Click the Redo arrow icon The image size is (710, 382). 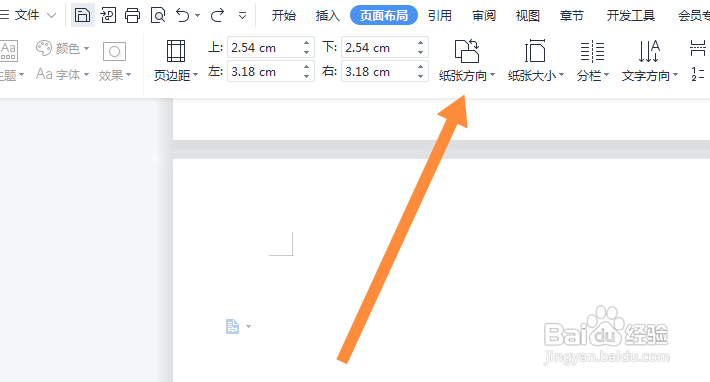217,15
